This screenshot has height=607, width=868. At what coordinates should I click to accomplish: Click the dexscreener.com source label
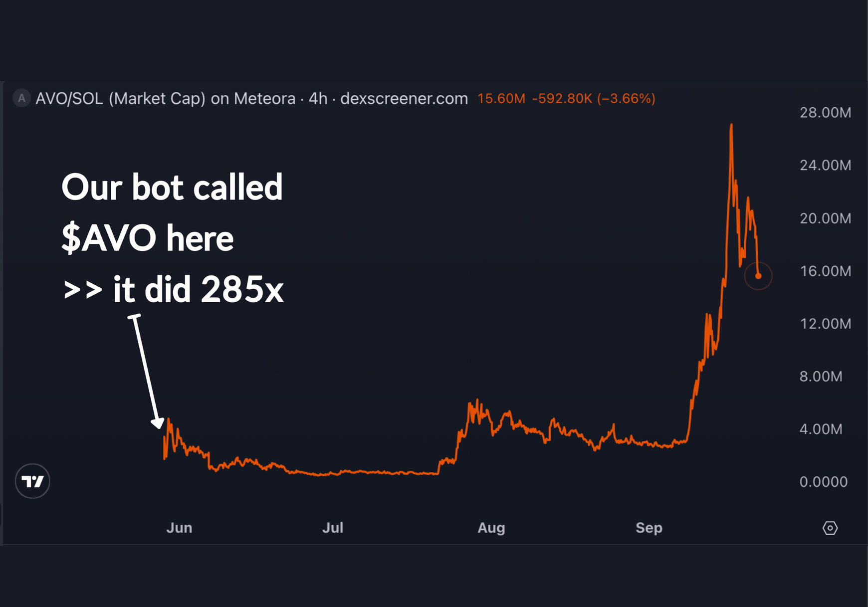[x=404, y=99]
